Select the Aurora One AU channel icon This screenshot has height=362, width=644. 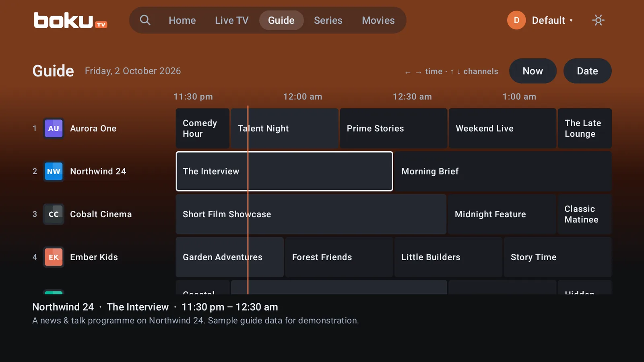coord(54,128)
